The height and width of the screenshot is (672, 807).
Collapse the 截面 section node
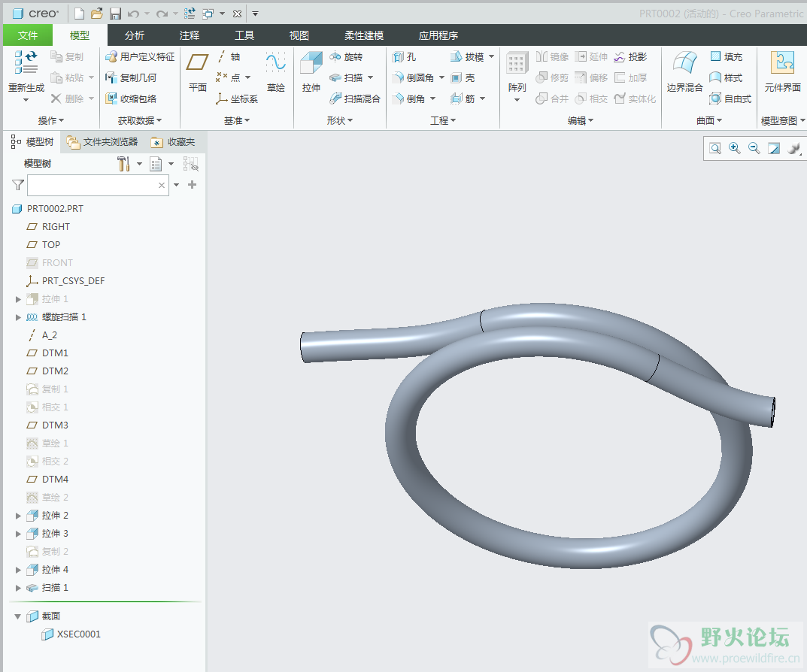click(18, 616)
